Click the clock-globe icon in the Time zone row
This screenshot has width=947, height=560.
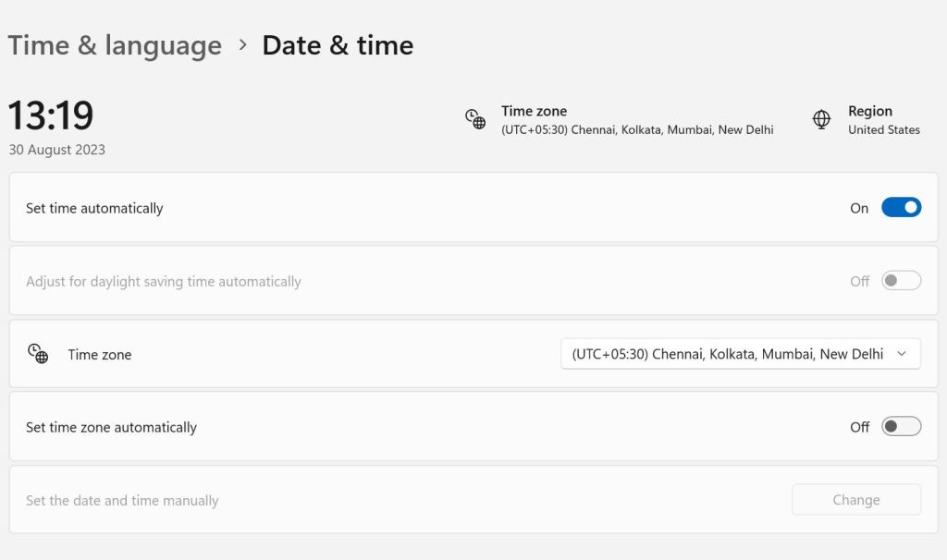pos(38,354)
